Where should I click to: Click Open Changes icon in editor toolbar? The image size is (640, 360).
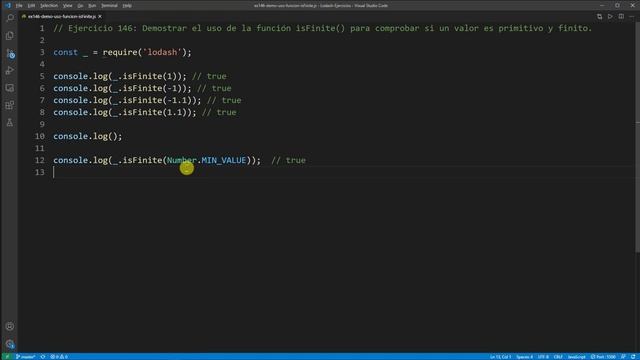coord(599,16)
